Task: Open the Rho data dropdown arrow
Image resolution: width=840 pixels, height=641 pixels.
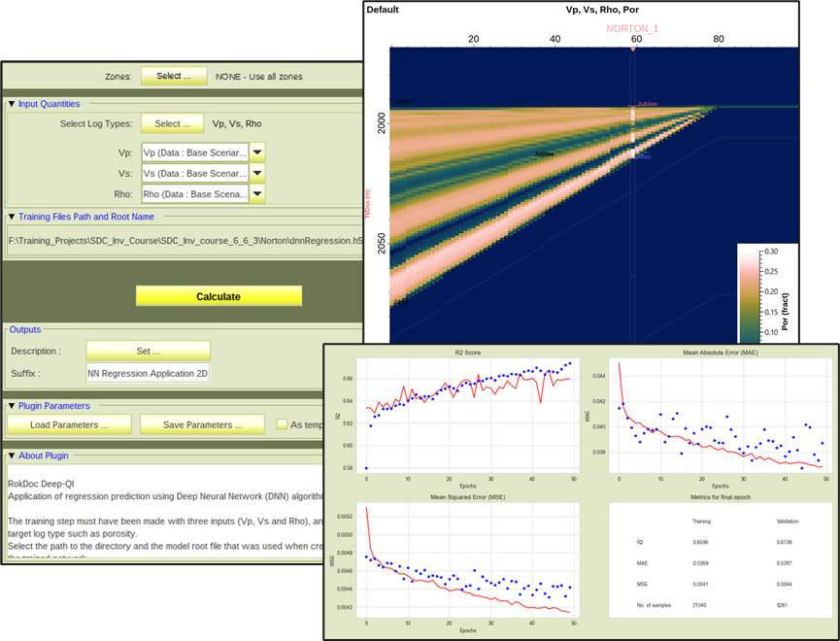Action: (x=257, y=194)
